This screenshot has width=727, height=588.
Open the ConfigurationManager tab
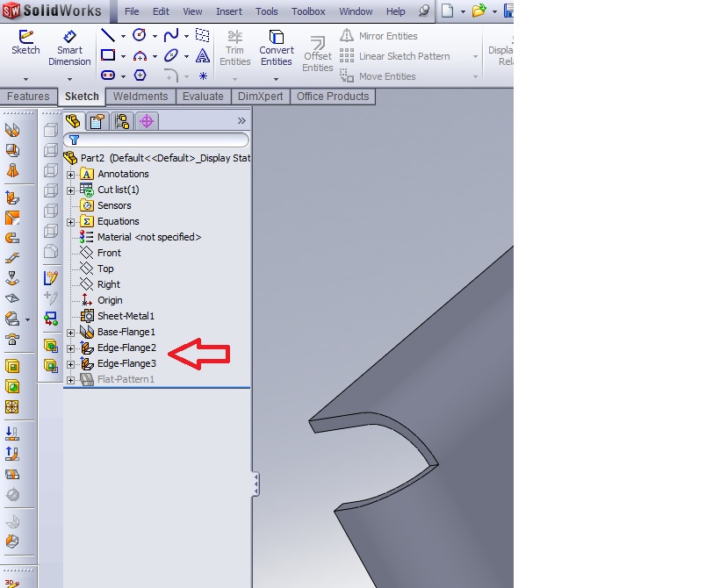pyautogui.click(x=122, y=121)
